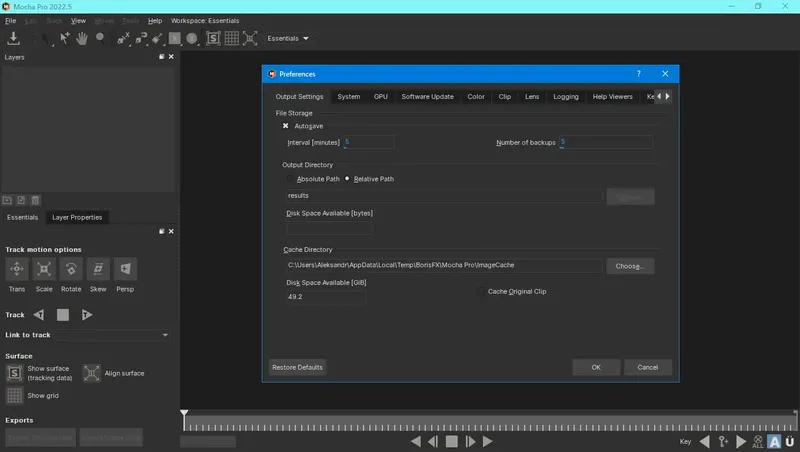Select the Hand pan tool
800x452 pixels.
click(82, 38)
